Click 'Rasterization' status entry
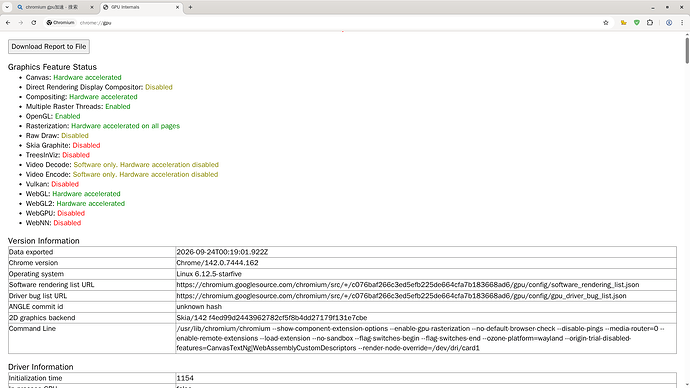 click(x=103, y=126)
